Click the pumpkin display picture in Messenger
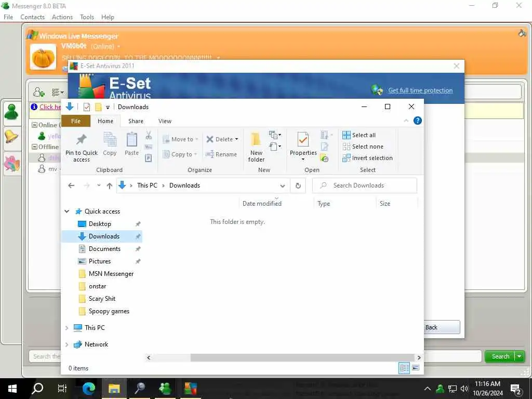The width and height of the screenshot is (532, 399). [x=43, y=57]
